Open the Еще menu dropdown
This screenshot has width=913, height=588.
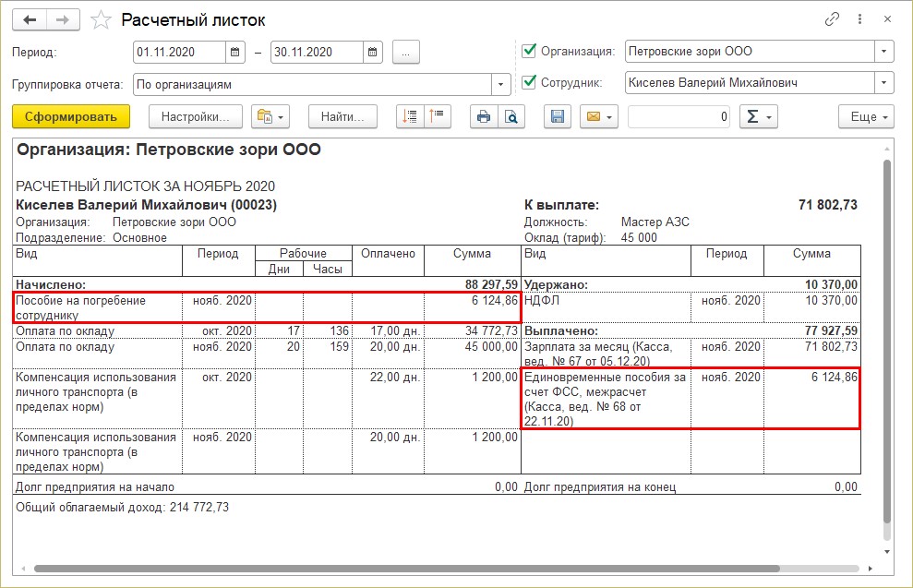(867, 116)
